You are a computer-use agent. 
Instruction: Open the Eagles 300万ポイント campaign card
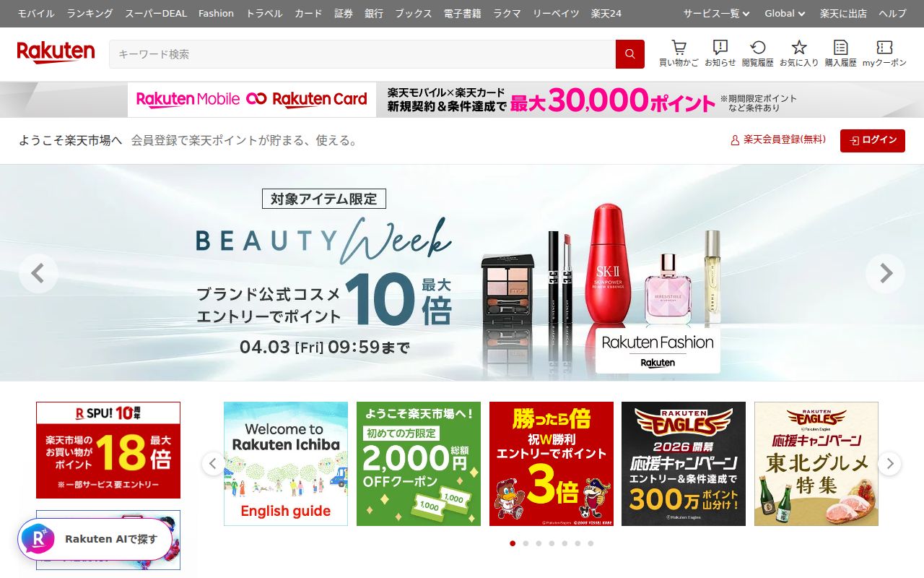(x=684, y=464)
